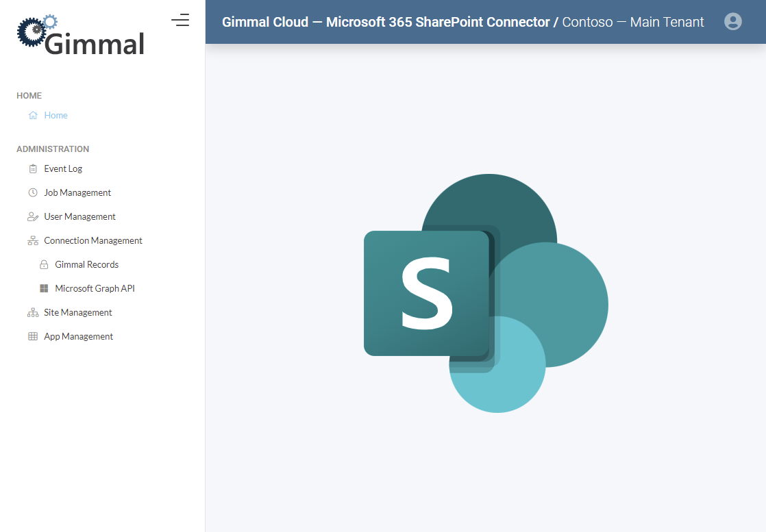Click the Job Management clock icon

click(33, 192)
